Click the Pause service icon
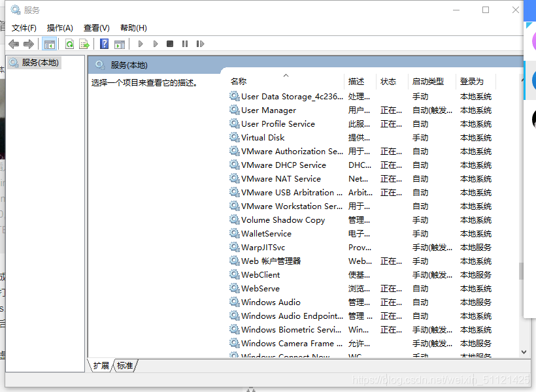This screenshot has height=392, width=536. 185,44
